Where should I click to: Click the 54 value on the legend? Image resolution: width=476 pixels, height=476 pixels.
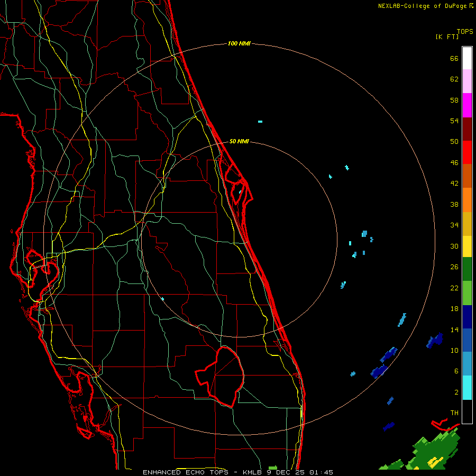pos(454,121)
